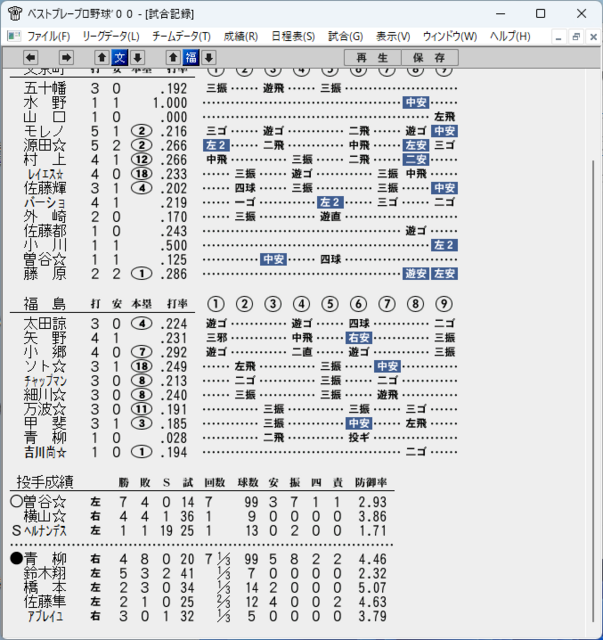Restore the inner child window

pos(576,37)
